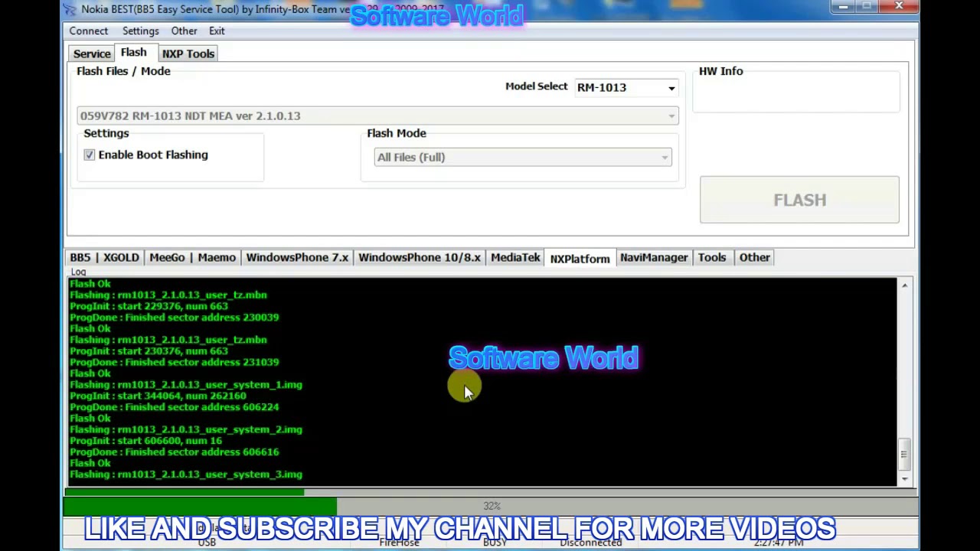Click the log scrollbar thumb
980x551 pixels.
(x=904, y=454)
